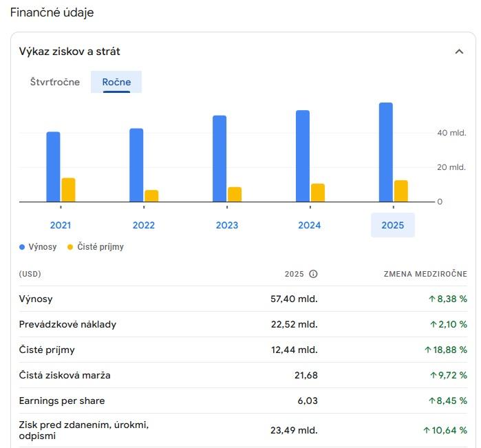Collapse the Výkaz ziskov a strát section
Image resolution: width=481 pixels, height=448 pixels.
pos(459,52)
